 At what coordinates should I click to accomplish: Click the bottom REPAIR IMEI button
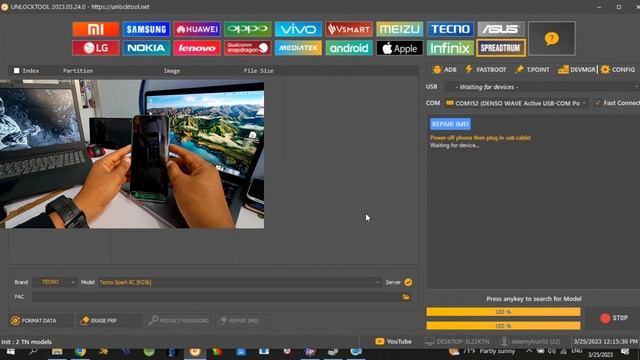239,320
